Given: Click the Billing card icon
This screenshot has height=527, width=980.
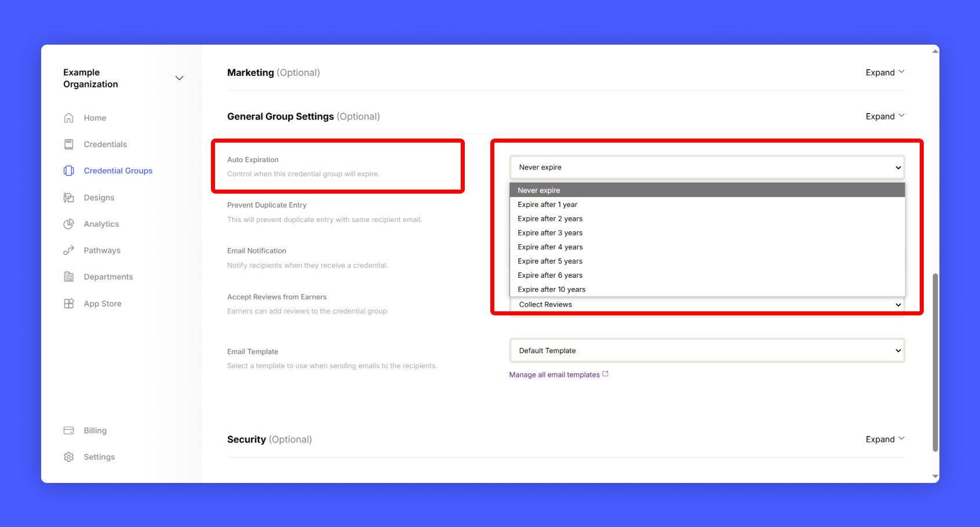Looking at the screenshot, I should 68,430.
